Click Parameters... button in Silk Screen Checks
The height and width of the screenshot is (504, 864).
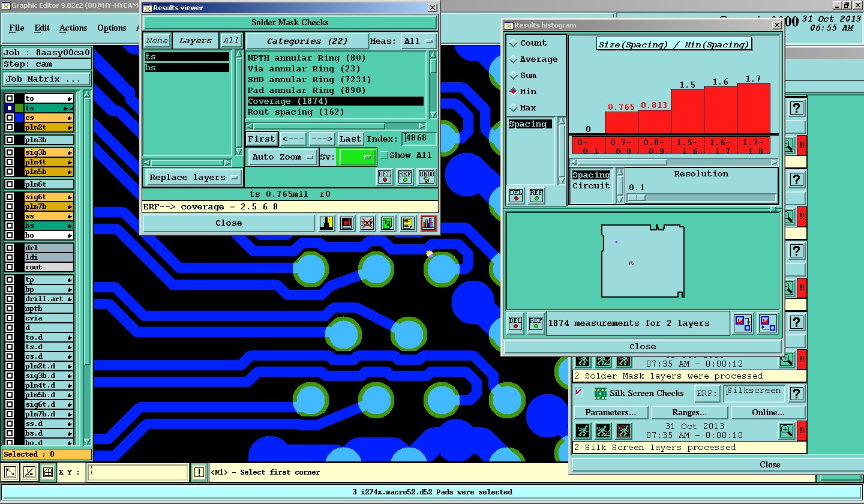pyautogui.click(x=611, y=413)
